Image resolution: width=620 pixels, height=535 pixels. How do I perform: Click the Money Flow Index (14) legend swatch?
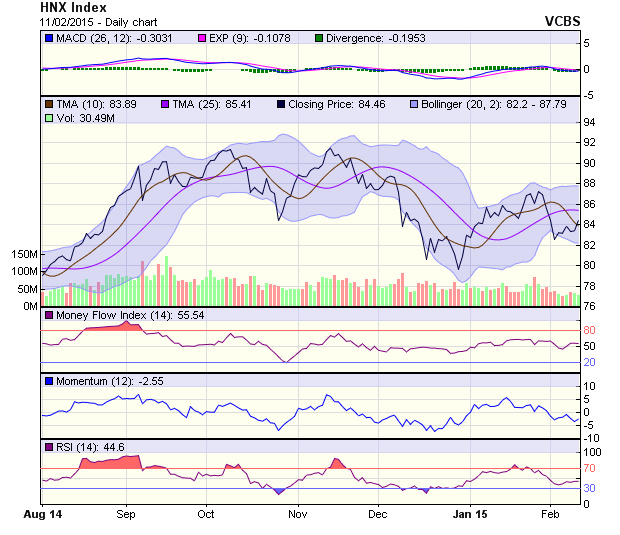(x=48, y=316)
